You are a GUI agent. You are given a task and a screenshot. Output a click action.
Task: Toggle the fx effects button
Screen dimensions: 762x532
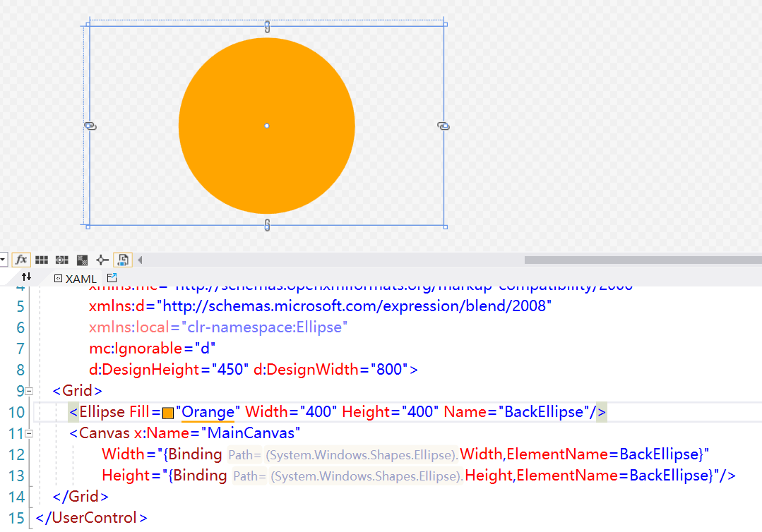click(x=21, y=260)
